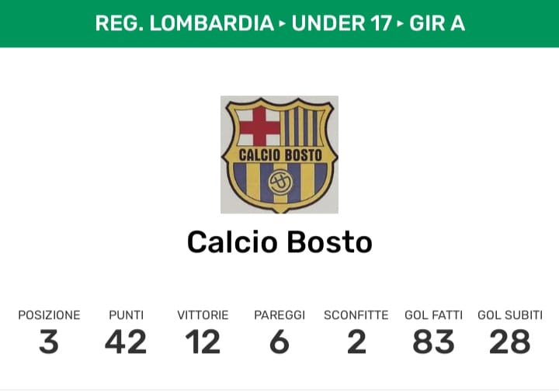Click the wins value 12

203,342
